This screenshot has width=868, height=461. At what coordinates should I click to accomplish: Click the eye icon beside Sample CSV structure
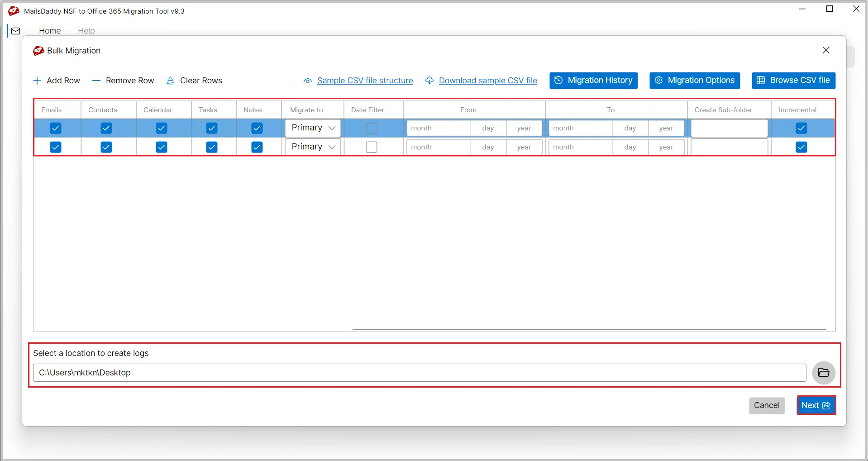click(x=308, y=81)
